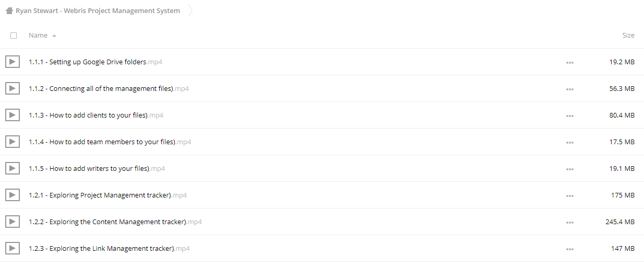Open Ryan Stewart Webris breadcrumb folder link
Image resolution: width=644 pixels, height=267 pixels.
tap(98, 10)
